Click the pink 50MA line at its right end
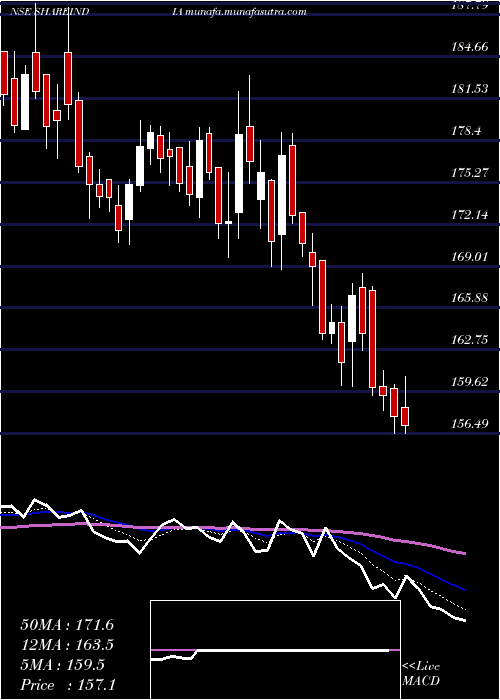The width and height of the screenshot is (500, 700). coord(463,553)
